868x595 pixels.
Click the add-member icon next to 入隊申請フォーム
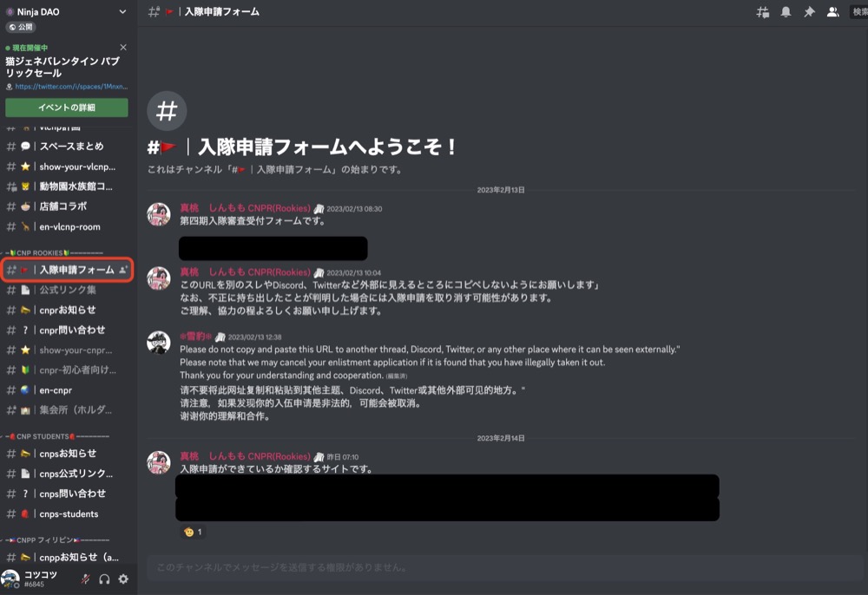tap(123, 270)
